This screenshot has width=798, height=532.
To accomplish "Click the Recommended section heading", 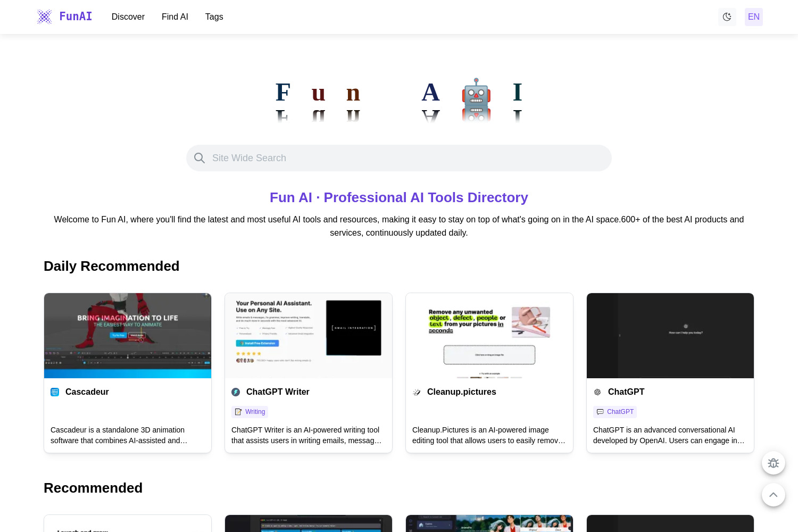I will [x=93, y=488].
